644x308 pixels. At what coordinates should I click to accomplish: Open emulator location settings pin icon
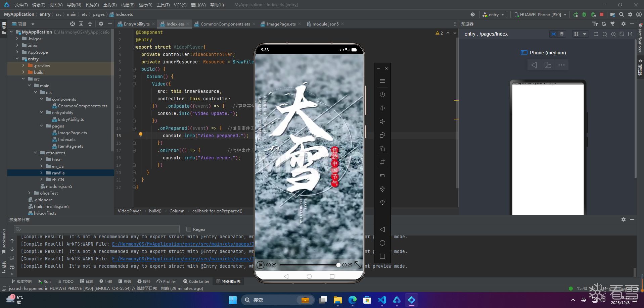pyautogui.click(x=382, y=189)
